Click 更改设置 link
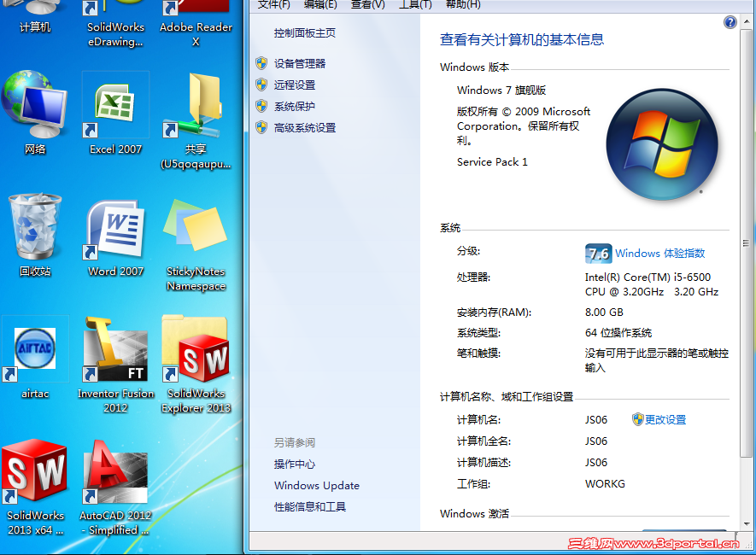This screenshot has height=555, width=756. [665, 419]
